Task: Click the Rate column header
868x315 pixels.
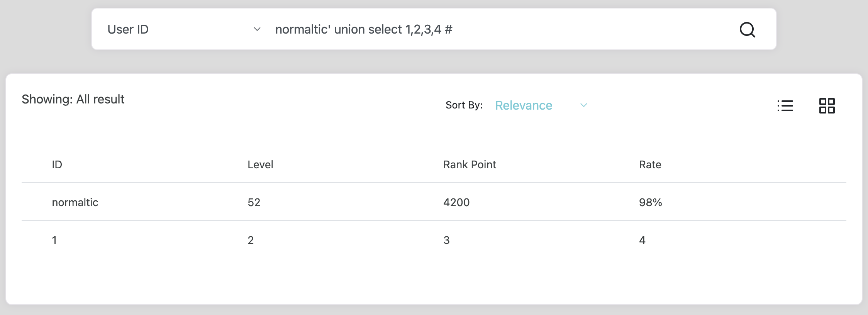Action: [x=650, y=165]
